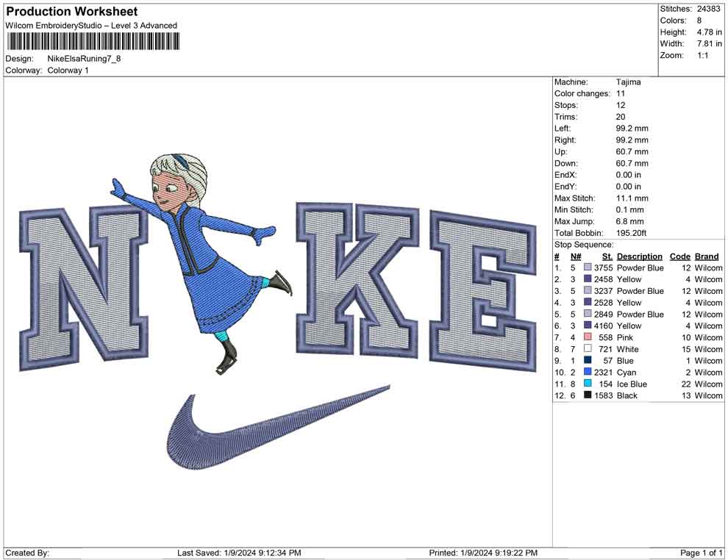
Task: Click the barcode under the worksheet title
Action: point(93,41)
